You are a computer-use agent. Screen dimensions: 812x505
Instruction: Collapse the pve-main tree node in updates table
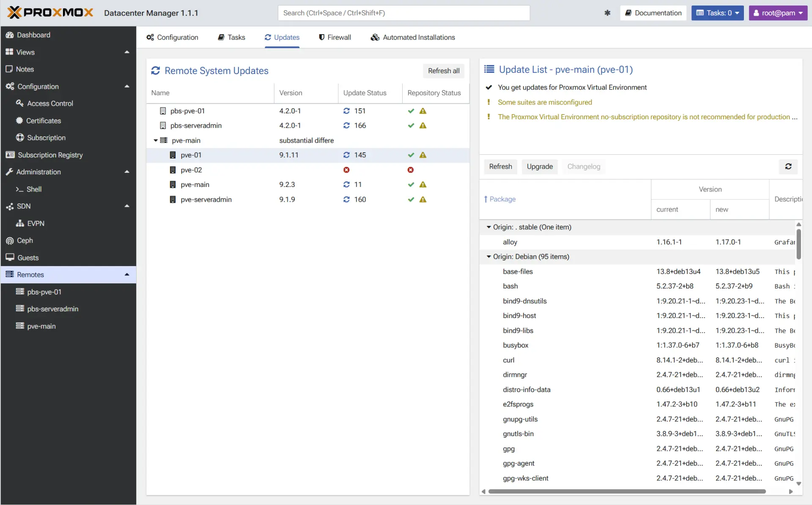pos(156,140)
